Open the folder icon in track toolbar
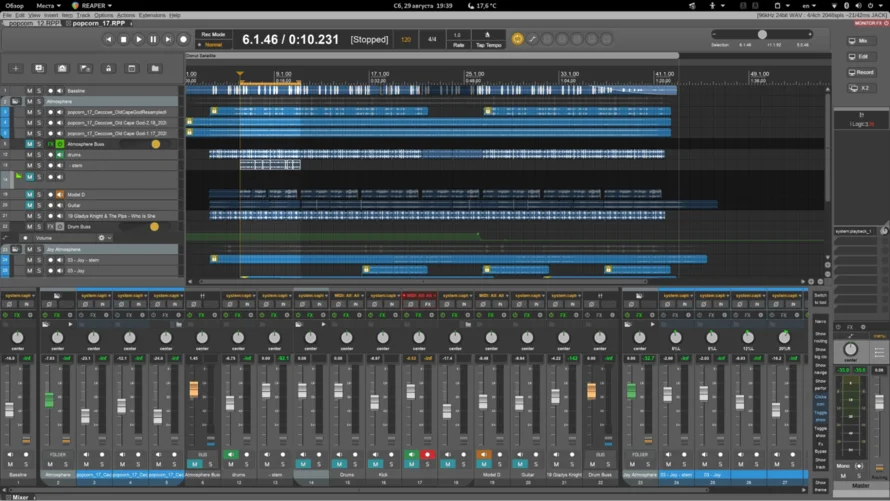The width and height of the screenshot is (890, 501). click(x=155, y=69)
